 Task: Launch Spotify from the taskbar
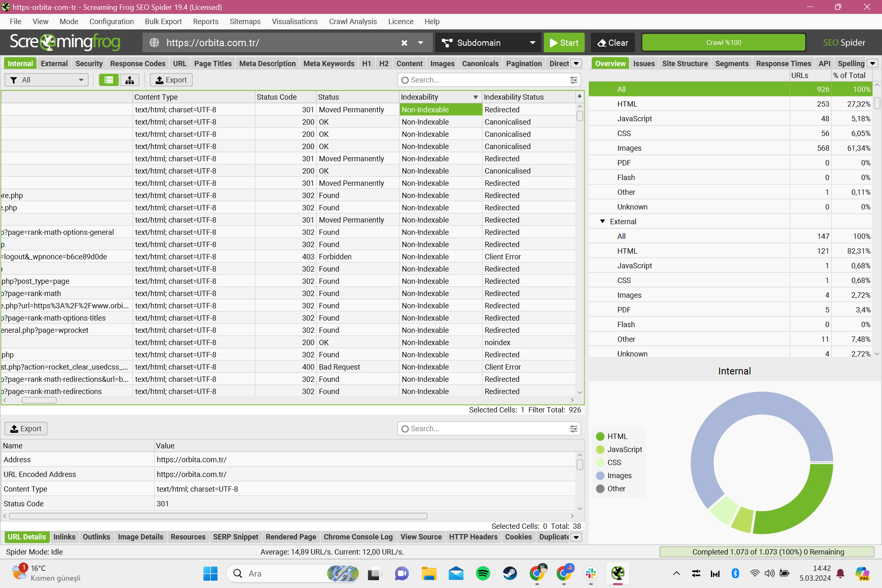point(483,574)
